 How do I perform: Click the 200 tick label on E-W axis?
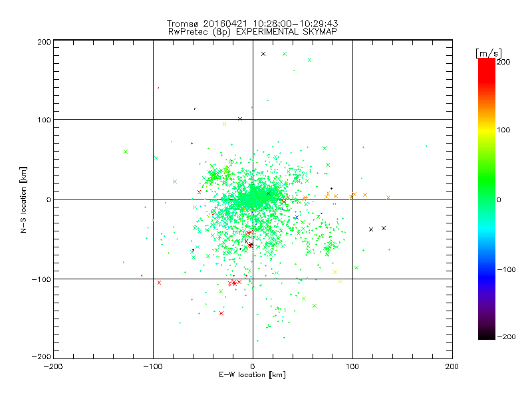pos(452,367)
